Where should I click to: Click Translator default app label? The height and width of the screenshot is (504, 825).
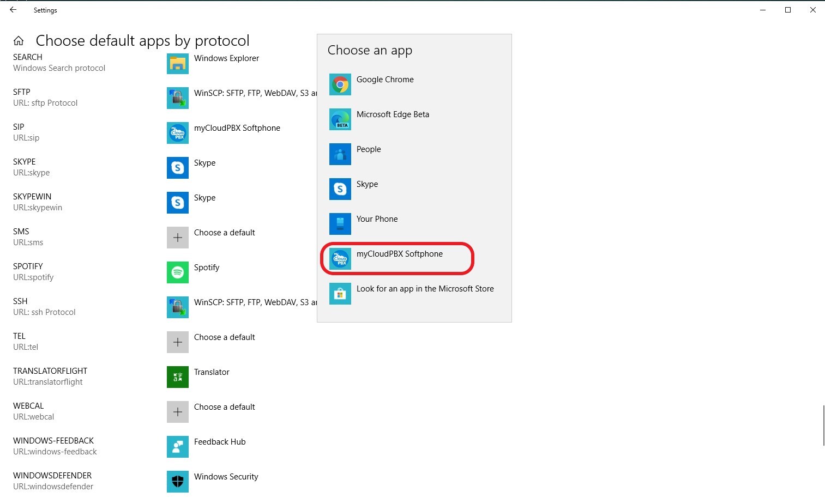coord(212,372)
